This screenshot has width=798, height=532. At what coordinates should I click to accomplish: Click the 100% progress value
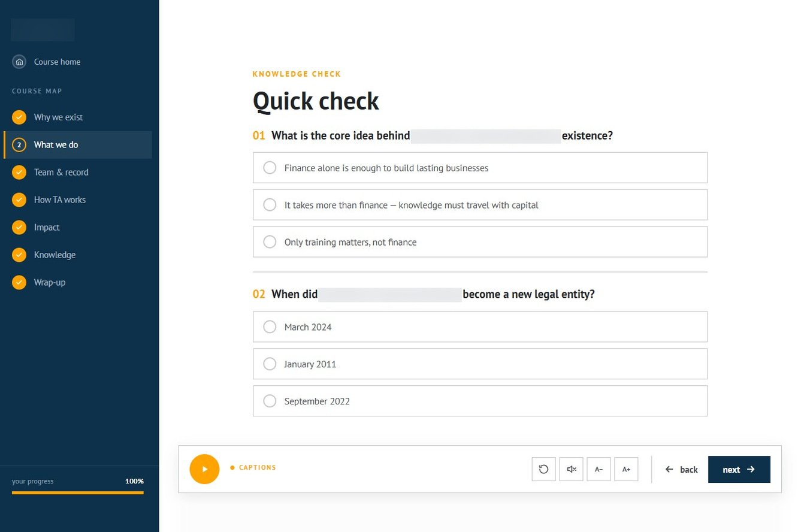click(134, 481)
